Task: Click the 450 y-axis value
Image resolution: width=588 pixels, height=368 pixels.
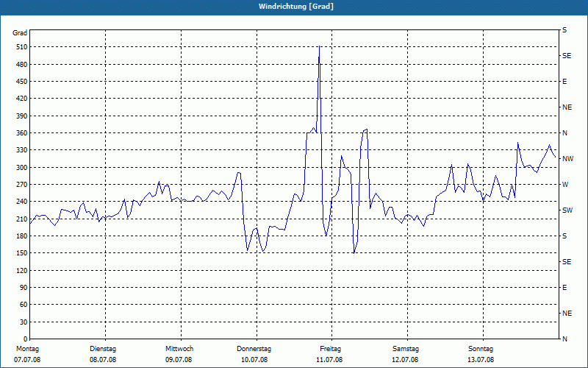Action: tap(22, 82)
